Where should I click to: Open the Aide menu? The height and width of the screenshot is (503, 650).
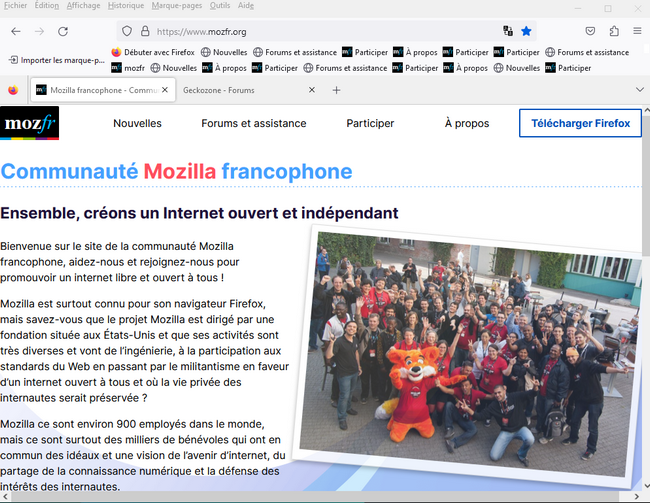246,5
